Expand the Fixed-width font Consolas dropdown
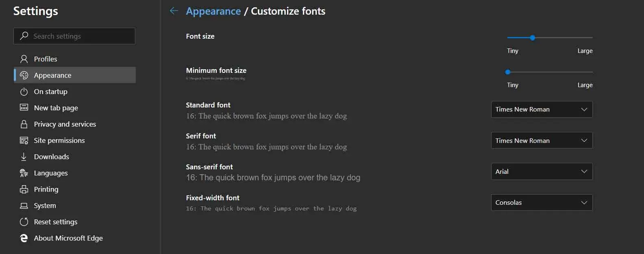The width and height of the screenshot is (644, 254). click(x=542, y=203)
